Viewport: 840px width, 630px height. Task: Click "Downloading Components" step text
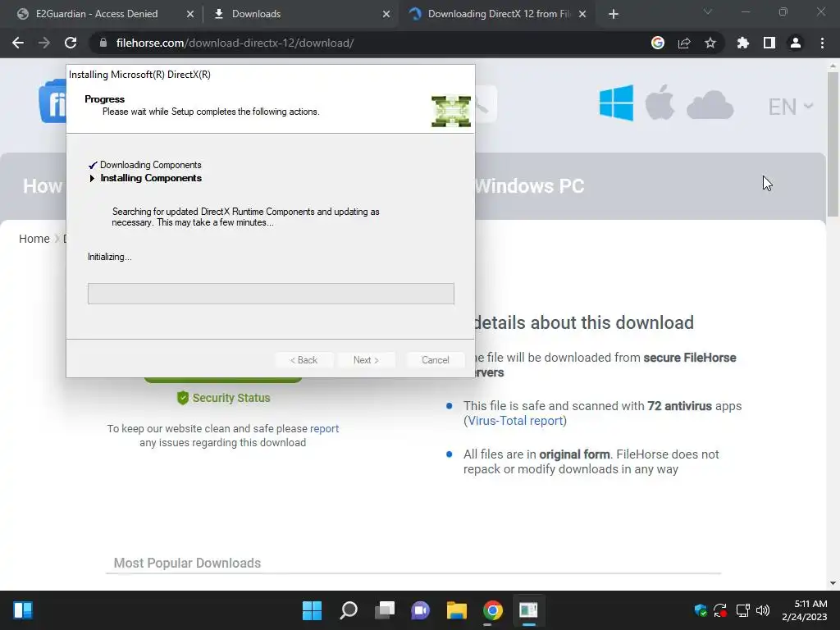coord(151,165)
